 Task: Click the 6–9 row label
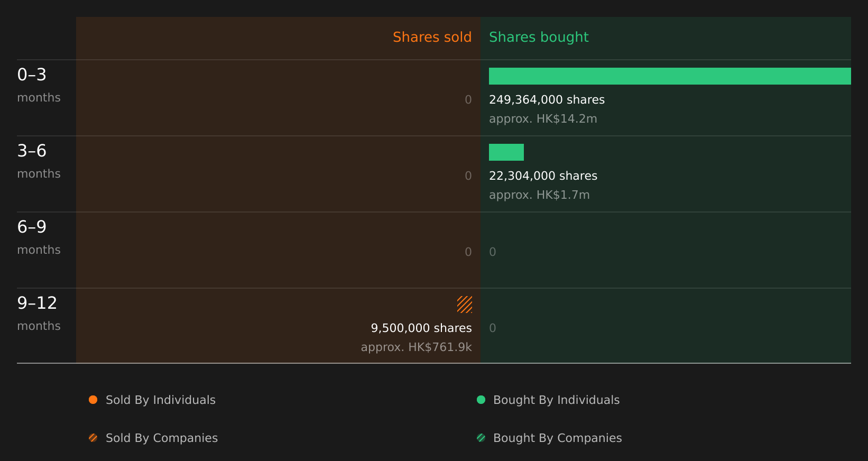[32, 227]
